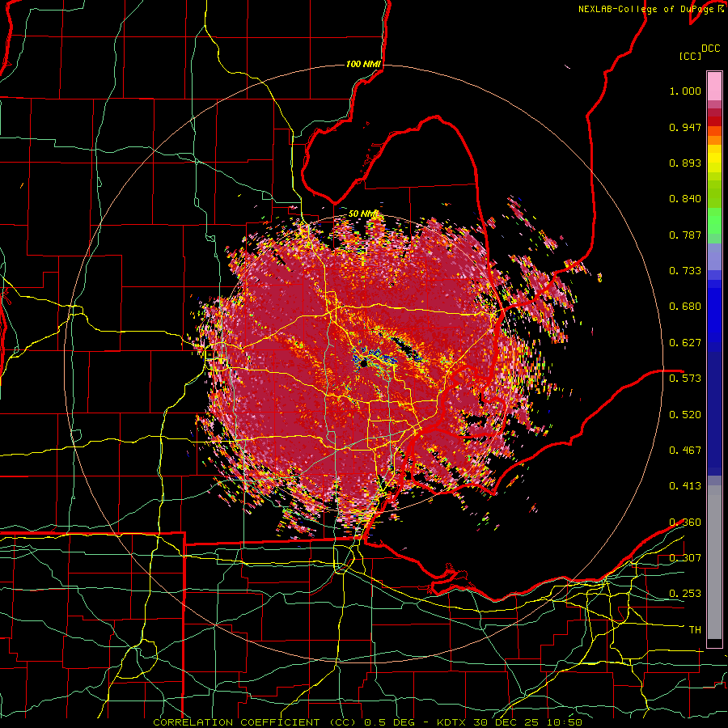This screenshot has width=728, height=728.
Task: Click the Correlation Coefficient product title caption
Action: (367, 722)
